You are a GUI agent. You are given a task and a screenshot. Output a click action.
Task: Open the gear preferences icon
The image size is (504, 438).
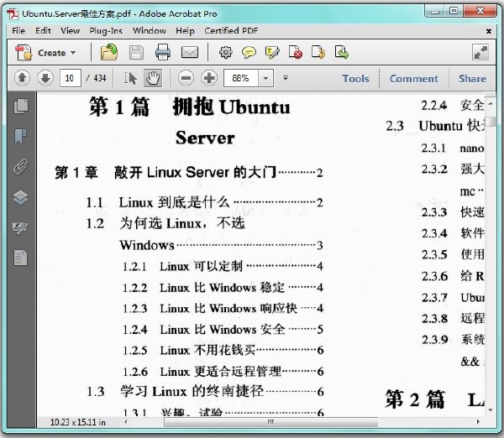coord(226,52)
